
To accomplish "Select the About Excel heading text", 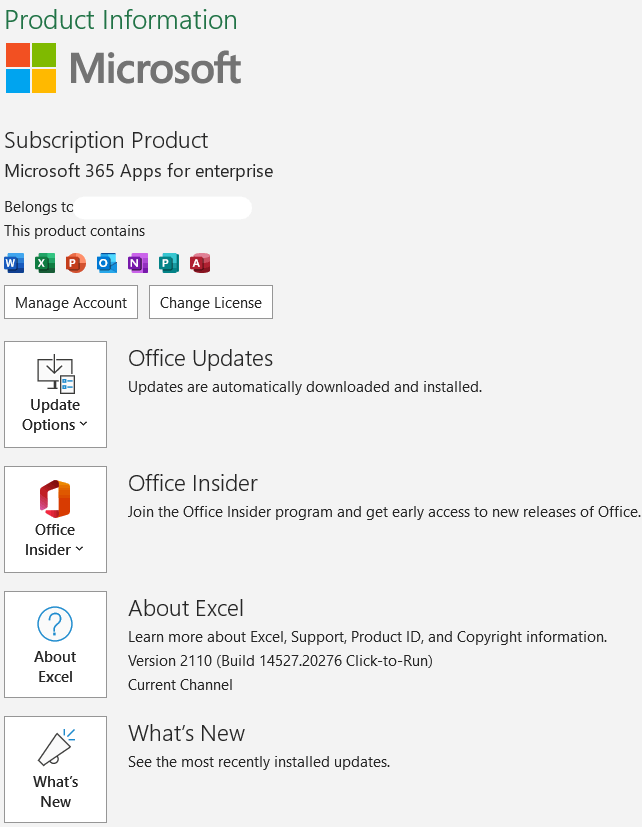I will click(186, 609).
